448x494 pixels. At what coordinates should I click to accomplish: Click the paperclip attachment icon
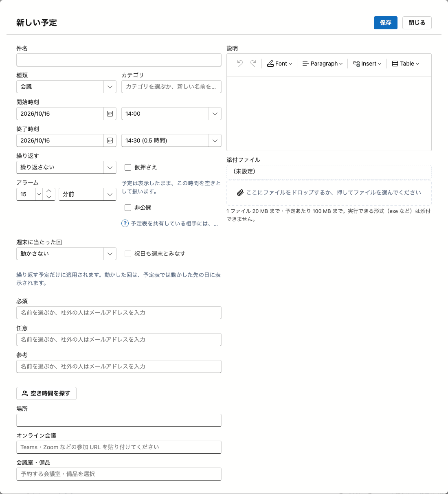point(240,193)
